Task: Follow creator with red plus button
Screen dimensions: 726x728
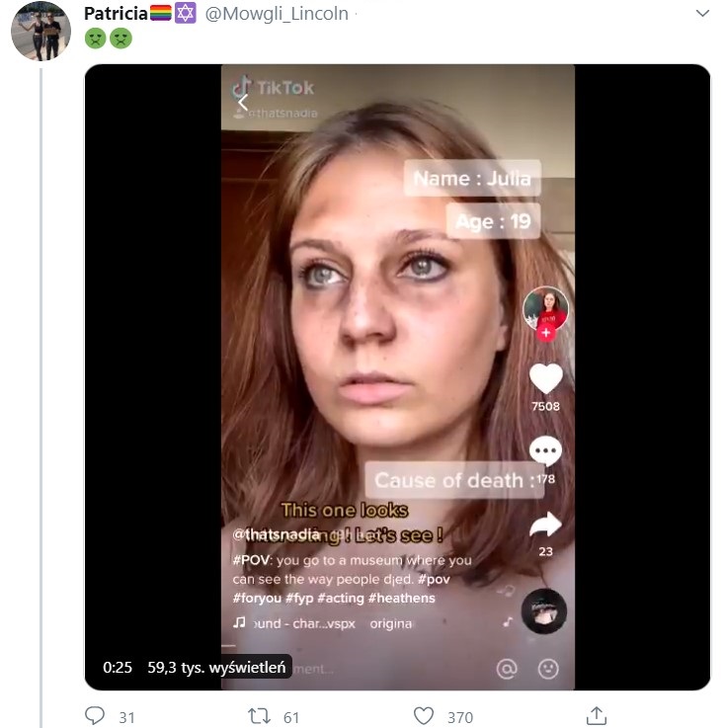Action: pyautogui.click(x=544, y=333)
